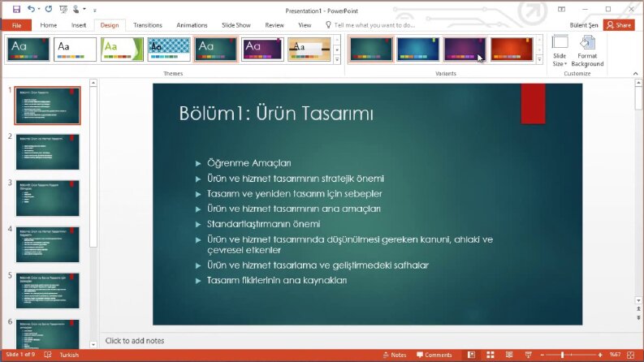Select the highlighted teal Ion theme thumbnail
Screen dimensions: 644x362
coord(216,50)
